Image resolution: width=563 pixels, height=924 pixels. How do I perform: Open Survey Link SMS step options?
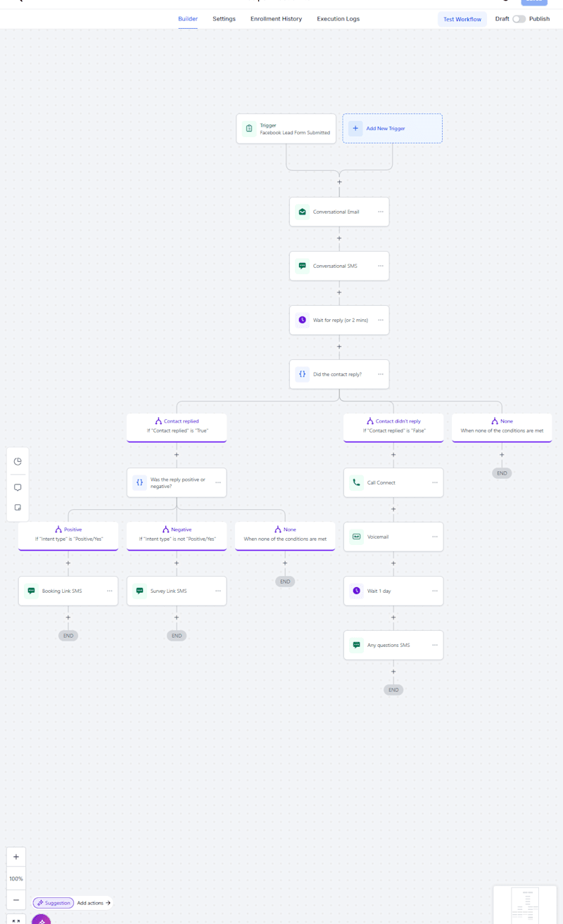[218, 591]
